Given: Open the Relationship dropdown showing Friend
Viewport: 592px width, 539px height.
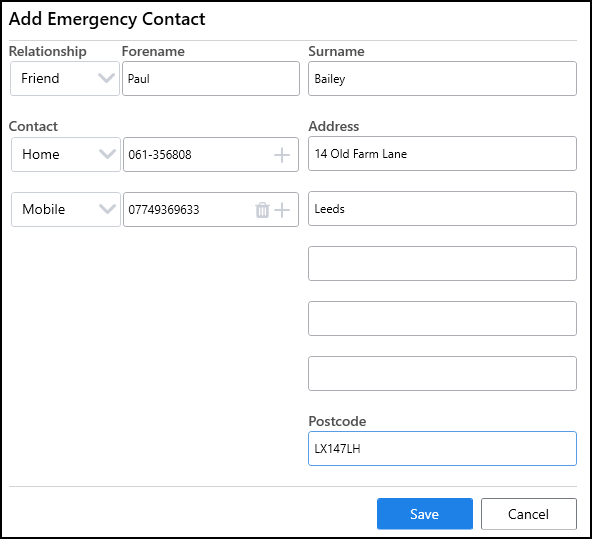Looking at the screenshot, I should pyautogui.click(x=65, y=79).
